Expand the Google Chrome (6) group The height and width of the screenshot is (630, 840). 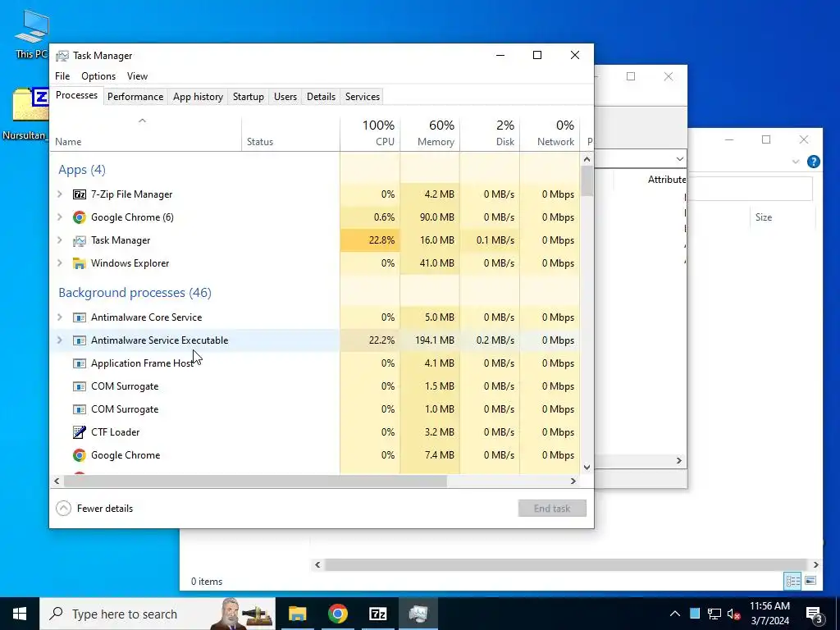60,217
